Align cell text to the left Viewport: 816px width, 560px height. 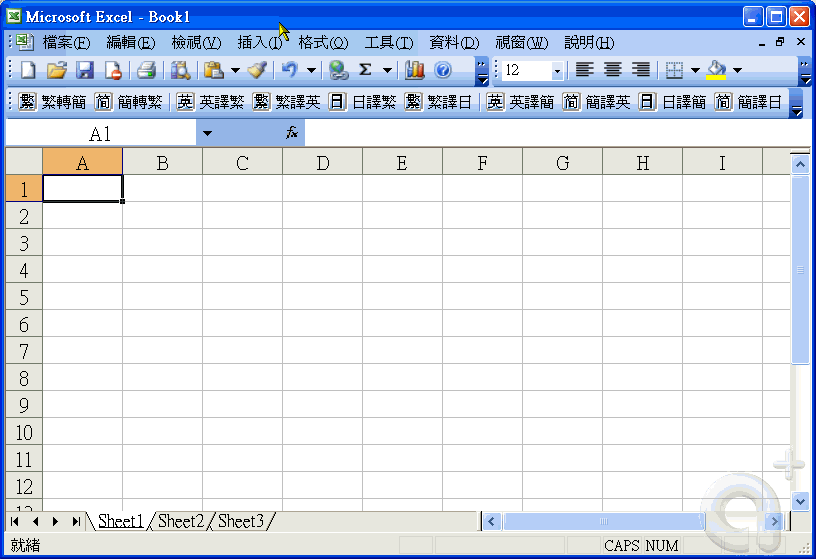click(584, 70)
